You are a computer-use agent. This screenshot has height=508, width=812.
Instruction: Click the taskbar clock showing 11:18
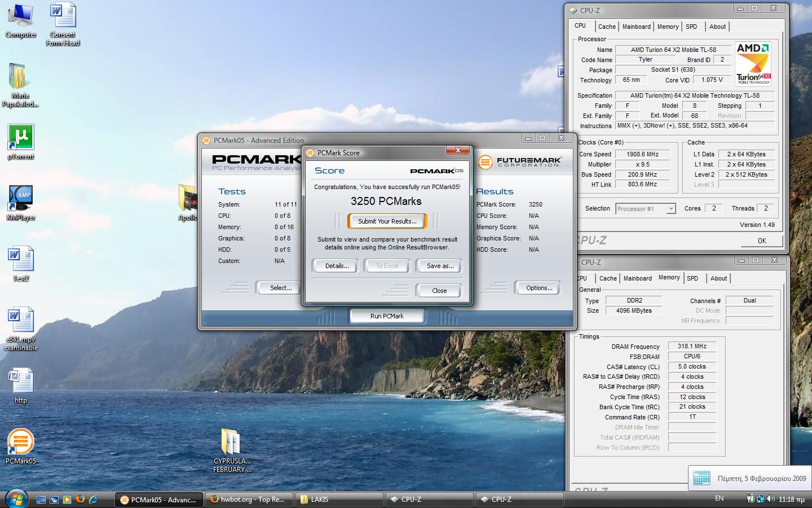(x=792, y=499)
